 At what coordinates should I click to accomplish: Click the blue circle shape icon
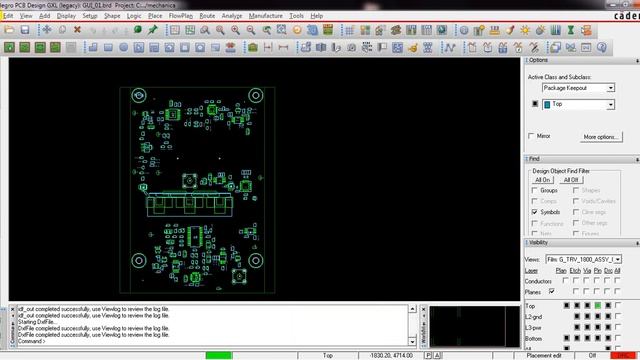(x=123, y=47)
